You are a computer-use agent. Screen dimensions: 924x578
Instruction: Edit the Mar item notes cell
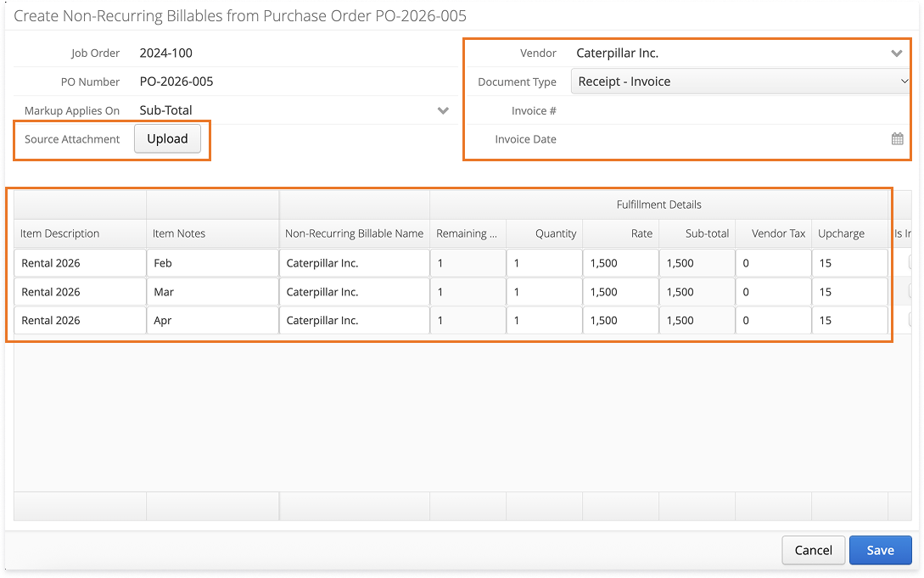[212, 292]
